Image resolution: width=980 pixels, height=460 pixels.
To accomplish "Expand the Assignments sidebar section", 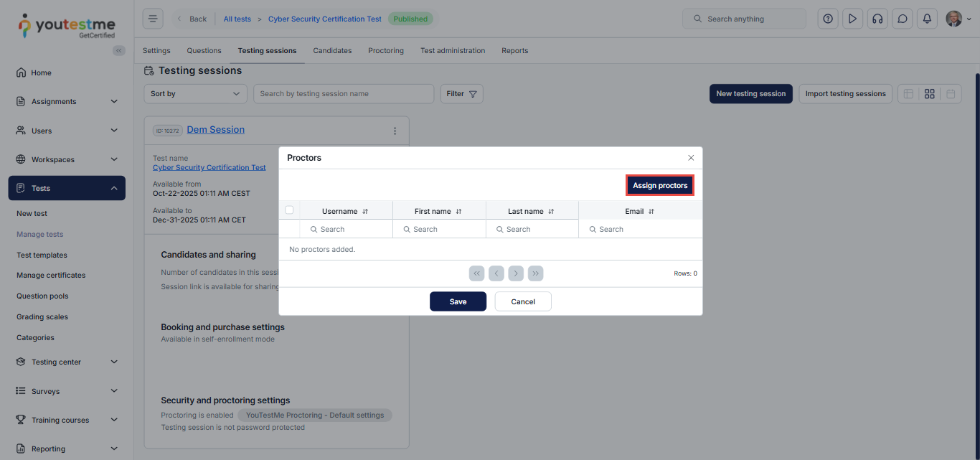I will (x=67, y=101).
